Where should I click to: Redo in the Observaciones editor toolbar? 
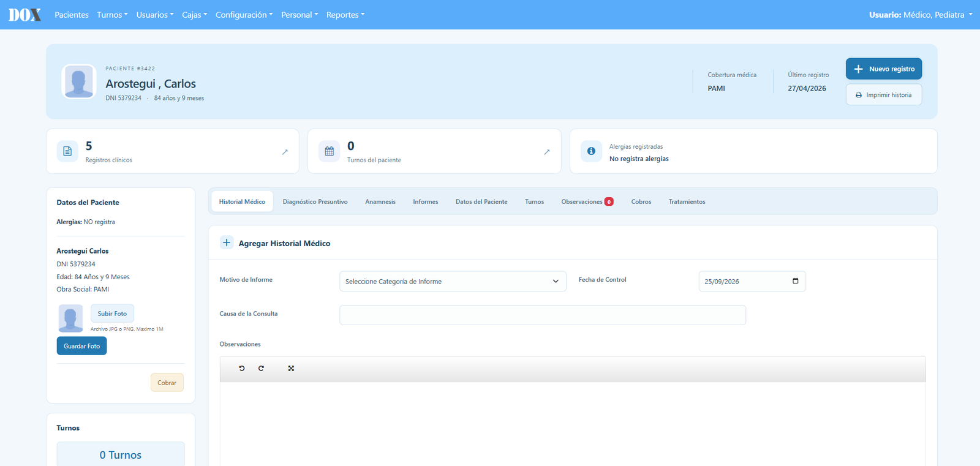[261, 368]
